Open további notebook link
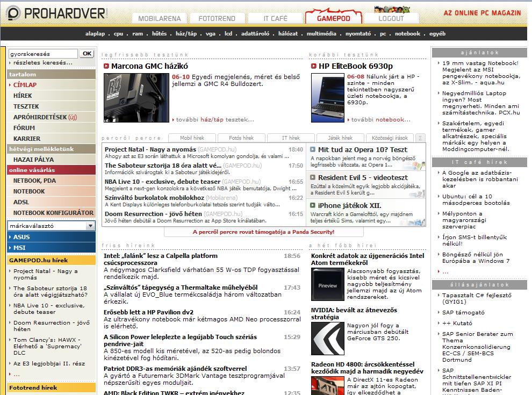 (x=380, y=119)
